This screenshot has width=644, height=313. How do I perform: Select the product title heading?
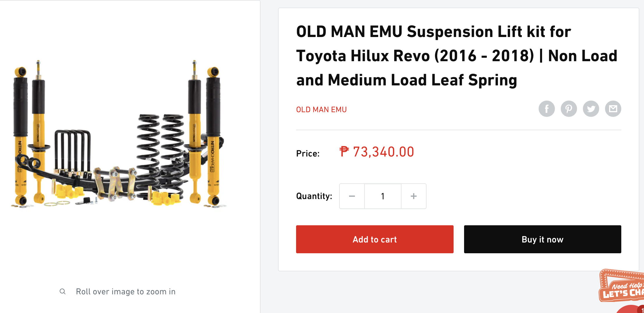457,56
